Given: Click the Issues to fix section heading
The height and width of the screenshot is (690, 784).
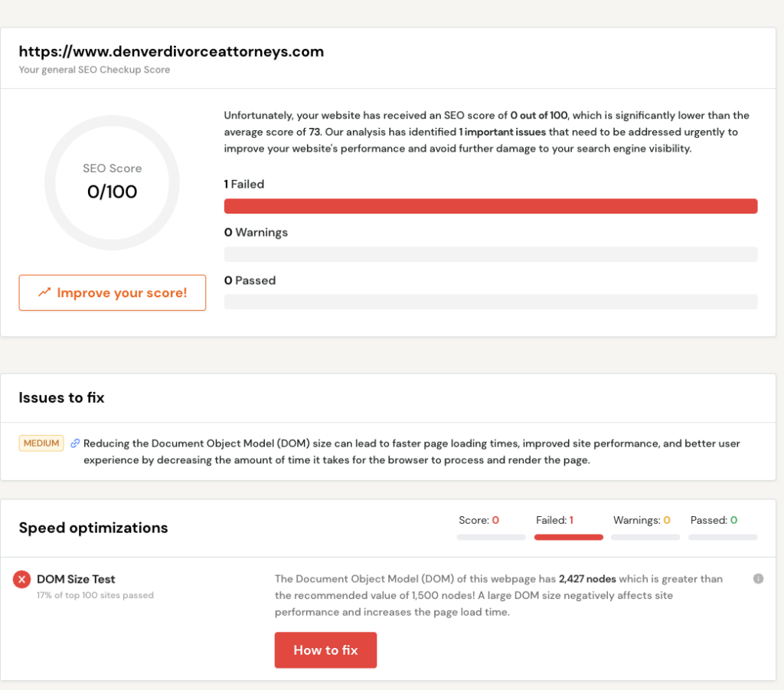Looking at the screenshot, I should 61,398.
